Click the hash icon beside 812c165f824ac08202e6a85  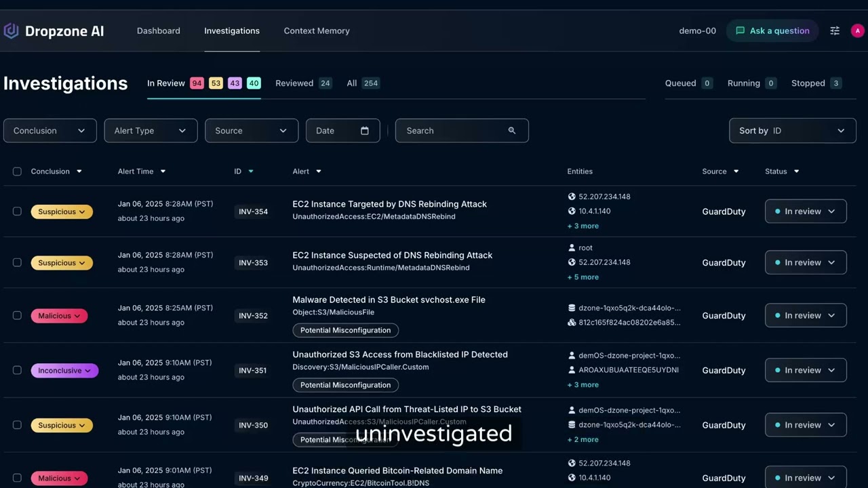tap(572, 323)
